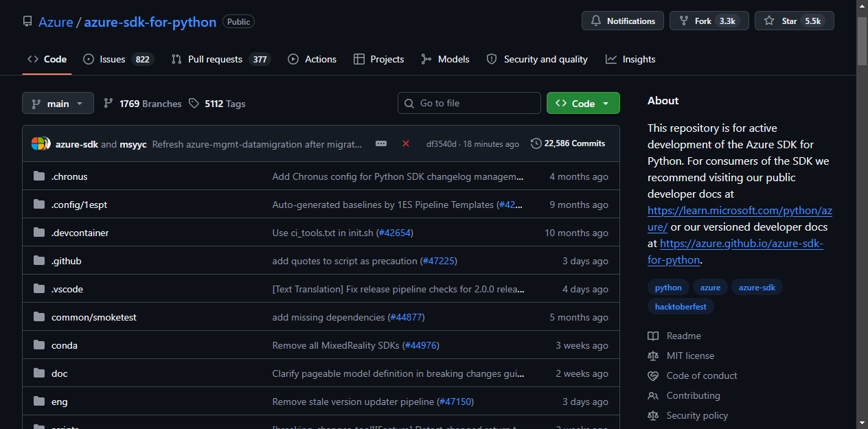Click the MIT license scale icon
Screen dimensions: 868x429
(653, 356)
